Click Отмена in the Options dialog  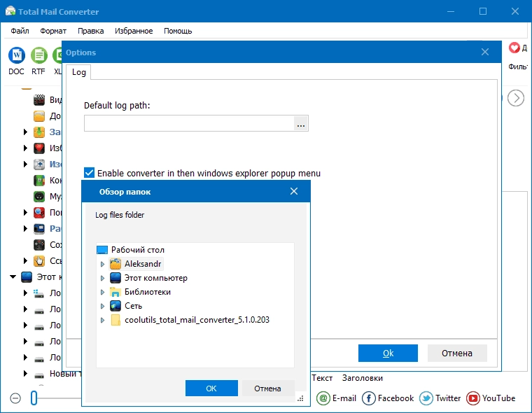tap(457, 353)
